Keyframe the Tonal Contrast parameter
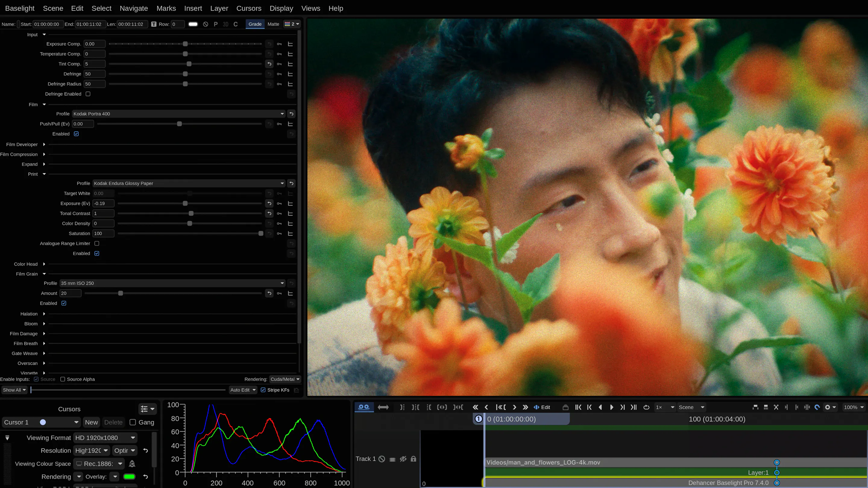The height and width of the screenshot is (488, 868). [x=279, y=214]
